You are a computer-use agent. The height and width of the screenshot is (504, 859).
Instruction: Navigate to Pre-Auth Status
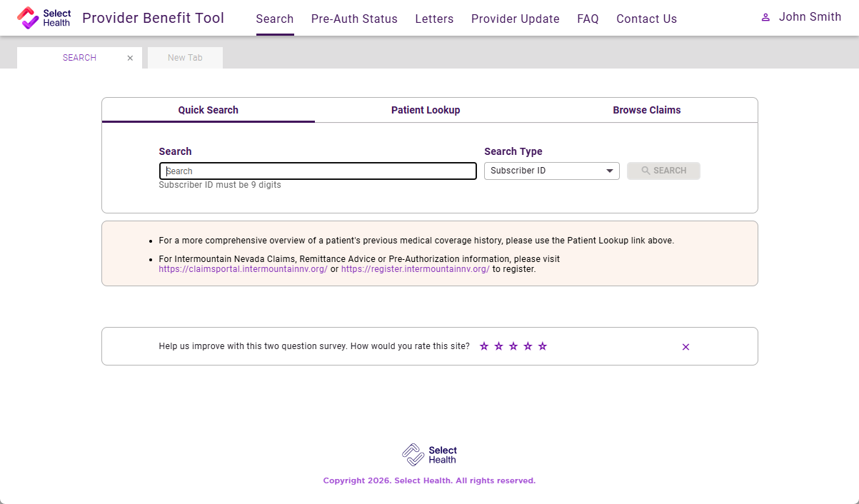[x=354, y=19]
